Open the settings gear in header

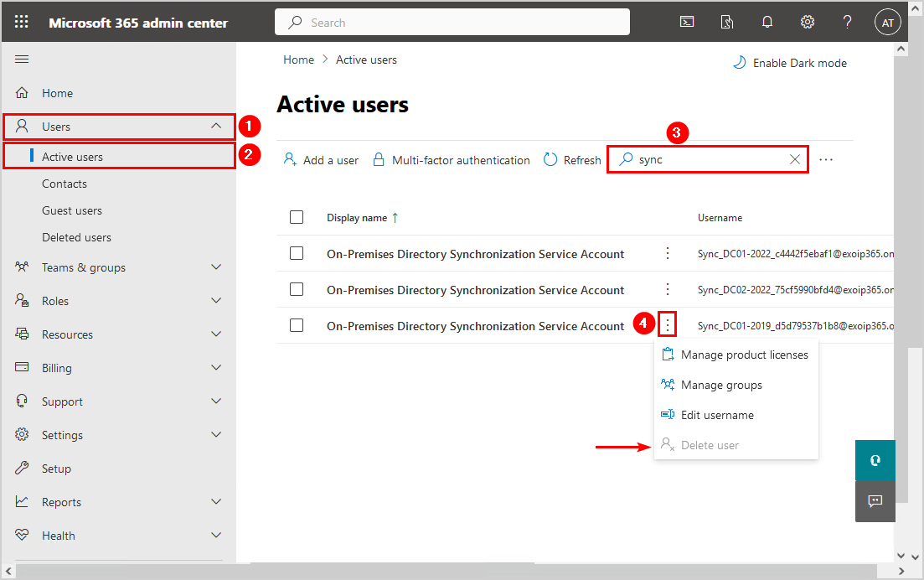808,23
